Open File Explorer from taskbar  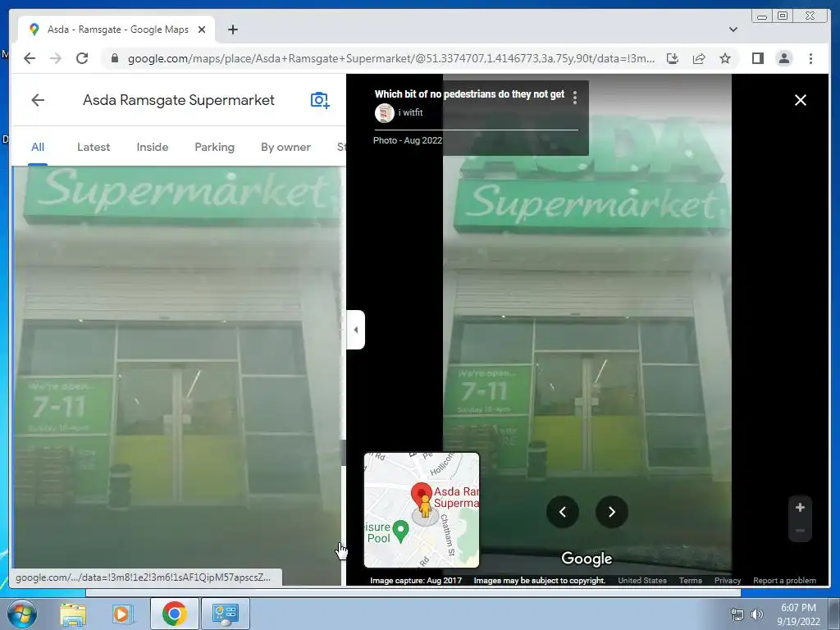(x=73, y=614)
